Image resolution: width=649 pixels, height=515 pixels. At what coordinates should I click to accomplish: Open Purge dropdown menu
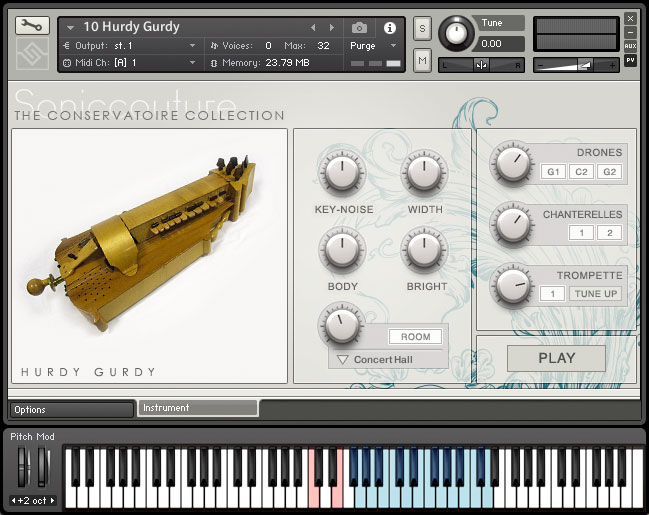[x=393, y=46]
